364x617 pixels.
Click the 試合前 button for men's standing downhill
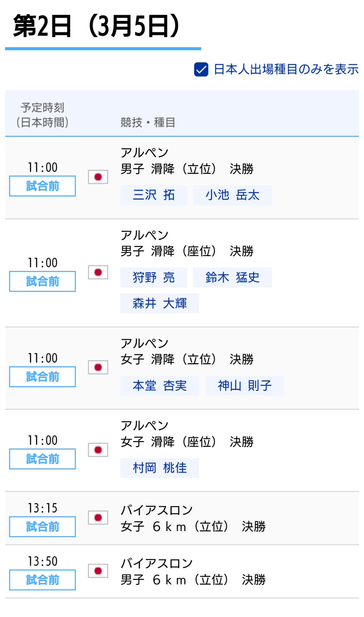click(42, 186)
